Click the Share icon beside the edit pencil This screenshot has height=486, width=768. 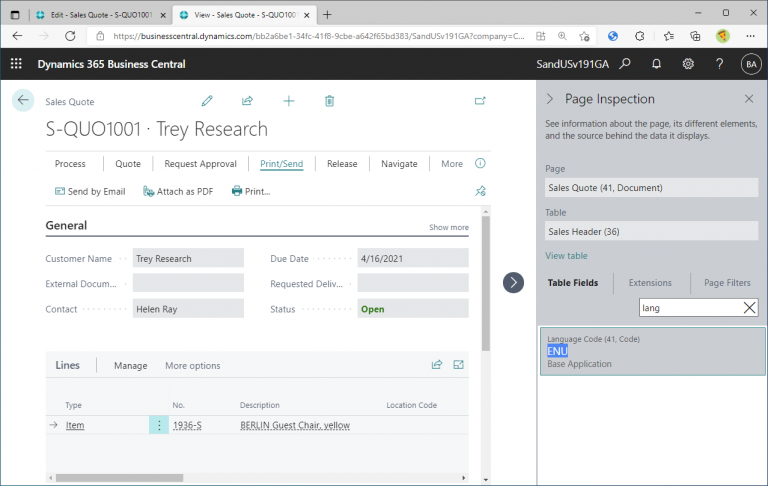coord(247,101)
